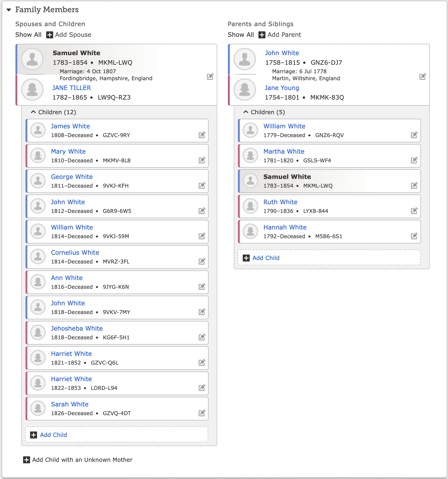Click edit icon for Hannah White

tap(414, 236)
